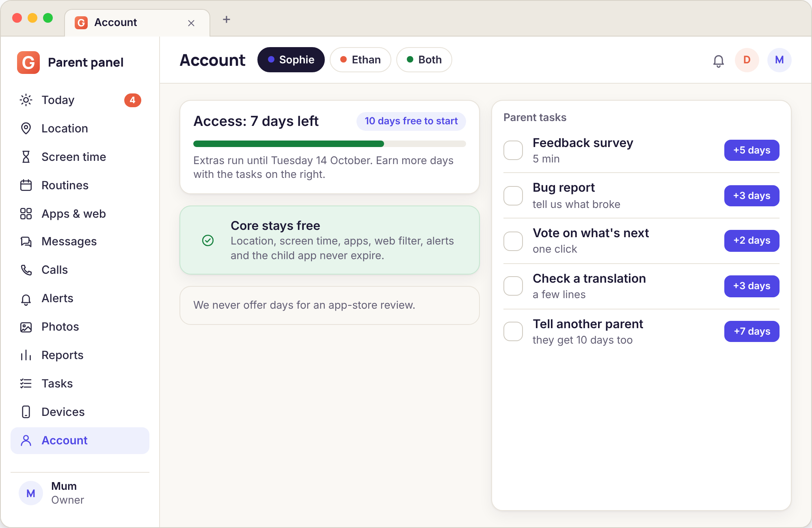812x528 pixels.
Task: Click the Calls phone icon
Action: 26,270
